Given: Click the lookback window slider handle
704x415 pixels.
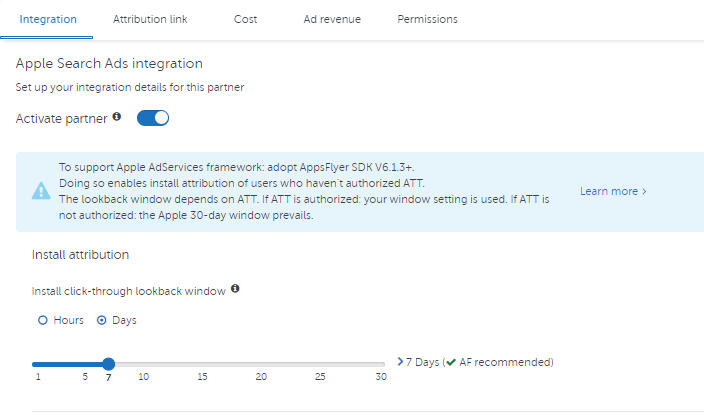Looking at the screenshot, I should [x=108, y=364].
